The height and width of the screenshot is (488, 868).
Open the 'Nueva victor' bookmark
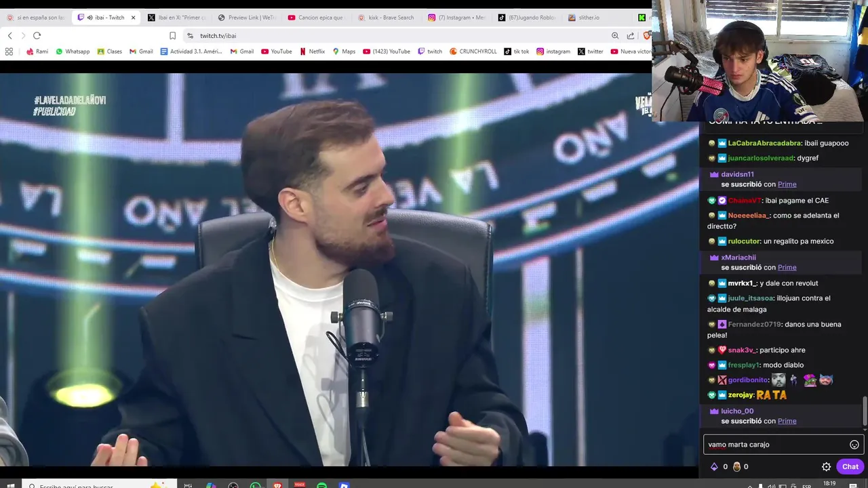click(x=631, y=52)
